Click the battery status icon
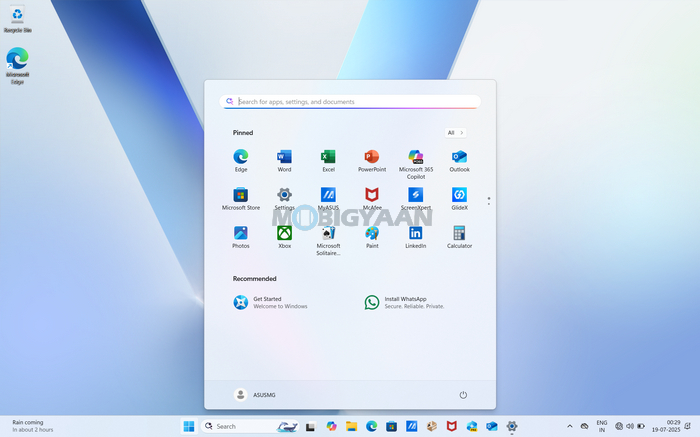This screenshot has height=437, width=700. tap(641, 426)
